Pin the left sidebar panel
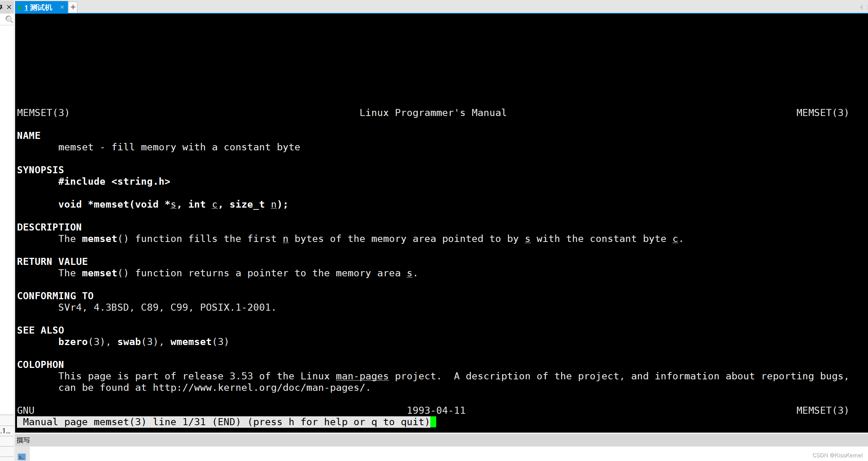 click(x=1, y=7)
